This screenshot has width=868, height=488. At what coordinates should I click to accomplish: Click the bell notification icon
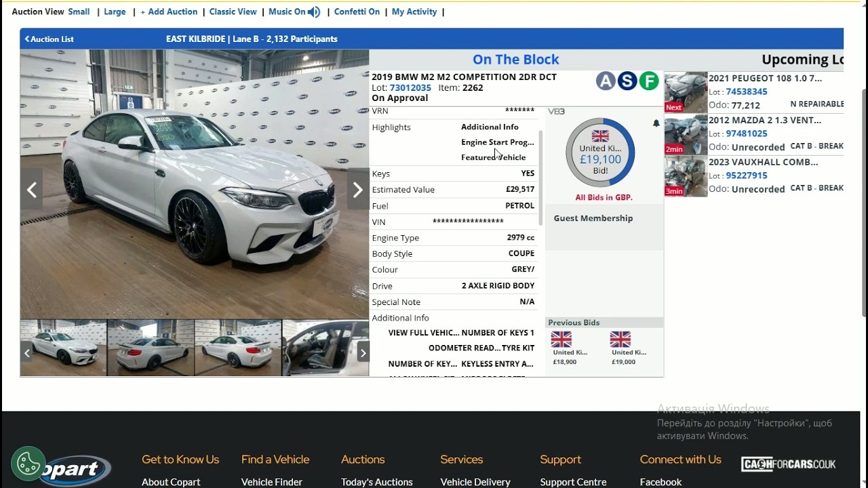(656, 123)
